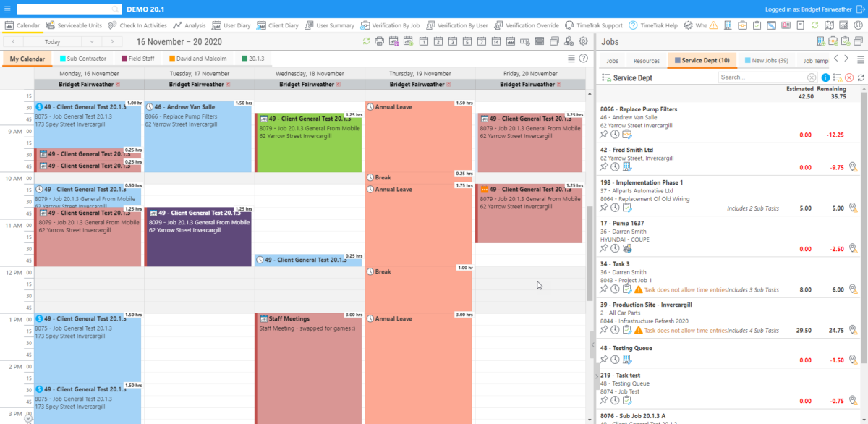Open the hamburger menu above the help icon

571,58
